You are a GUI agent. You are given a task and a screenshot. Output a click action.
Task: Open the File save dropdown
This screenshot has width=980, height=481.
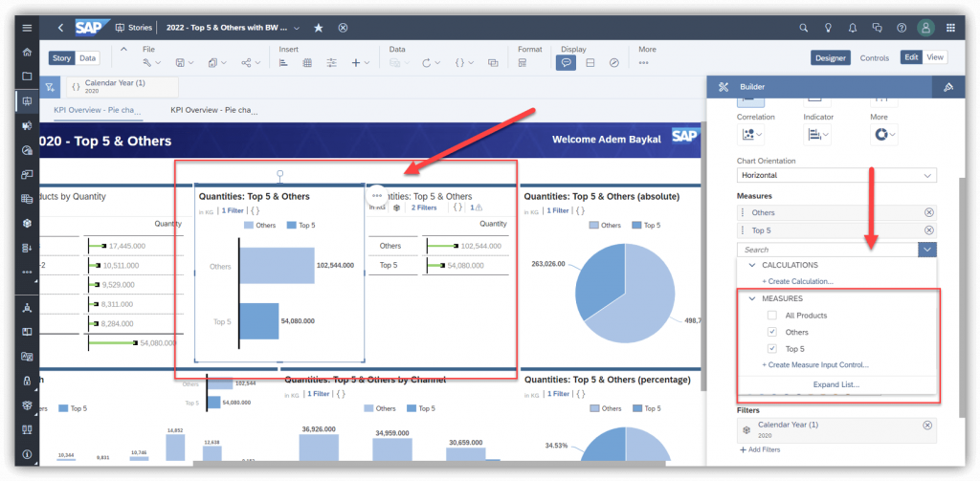pyautogui.click(x=185, y=63)
